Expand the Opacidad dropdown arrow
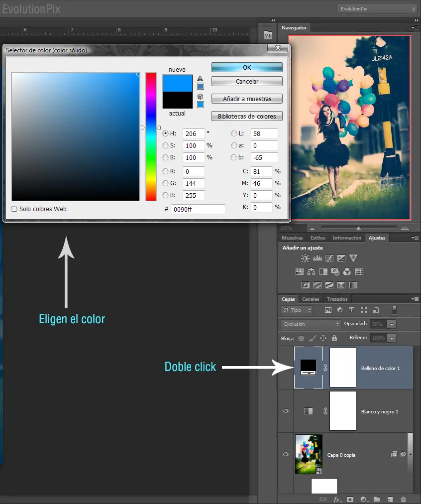 (x=392, y=324)
